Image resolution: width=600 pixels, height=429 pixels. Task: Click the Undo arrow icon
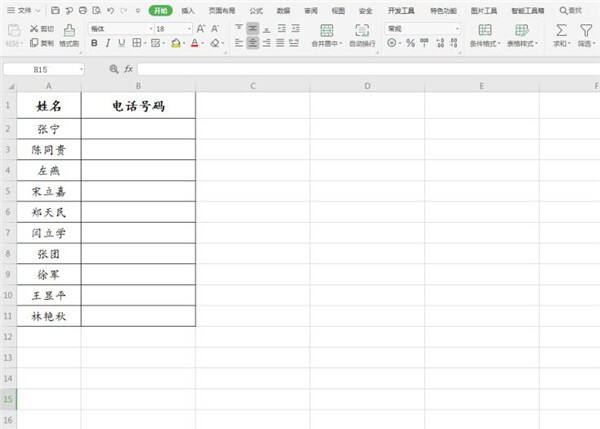[x=111, y=10]
